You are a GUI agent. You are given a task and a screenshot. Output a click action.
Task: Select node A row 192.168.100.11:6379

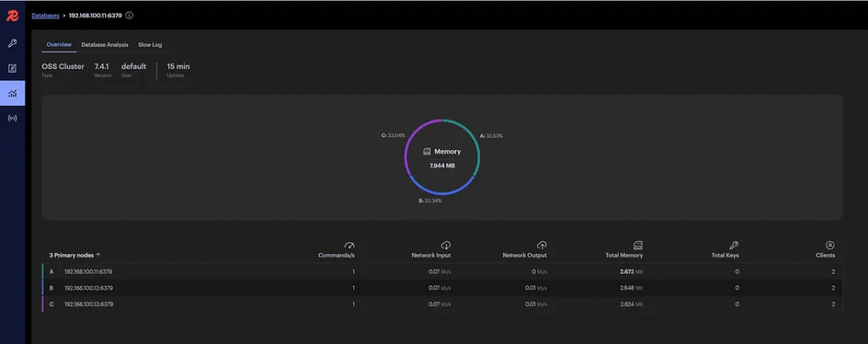coord(88,272)
